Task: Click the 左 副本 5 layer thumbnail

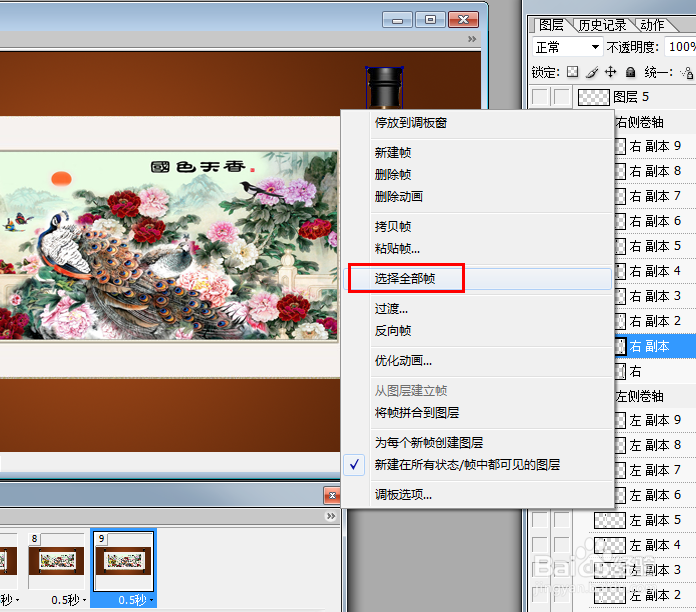Action: (609, 520)
